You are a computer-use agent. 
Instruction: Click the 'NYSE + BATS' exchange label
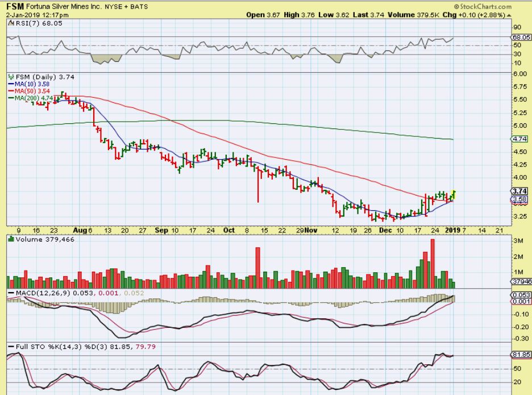(126, 6)
